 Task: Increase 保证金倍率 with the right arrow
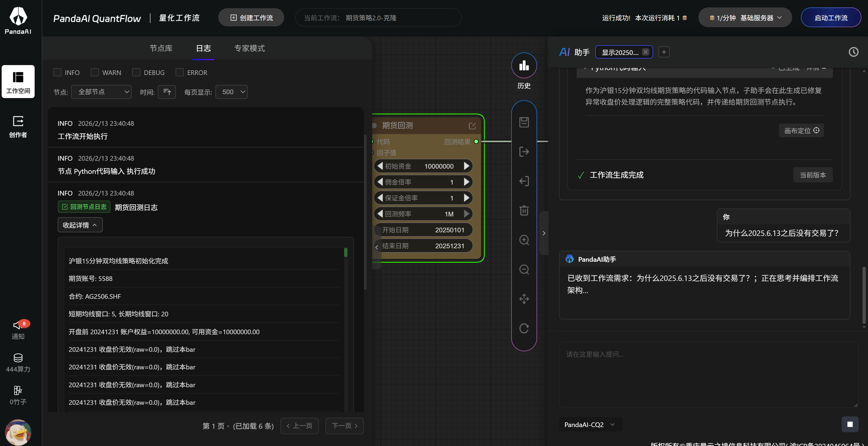[x=467, y=198]
